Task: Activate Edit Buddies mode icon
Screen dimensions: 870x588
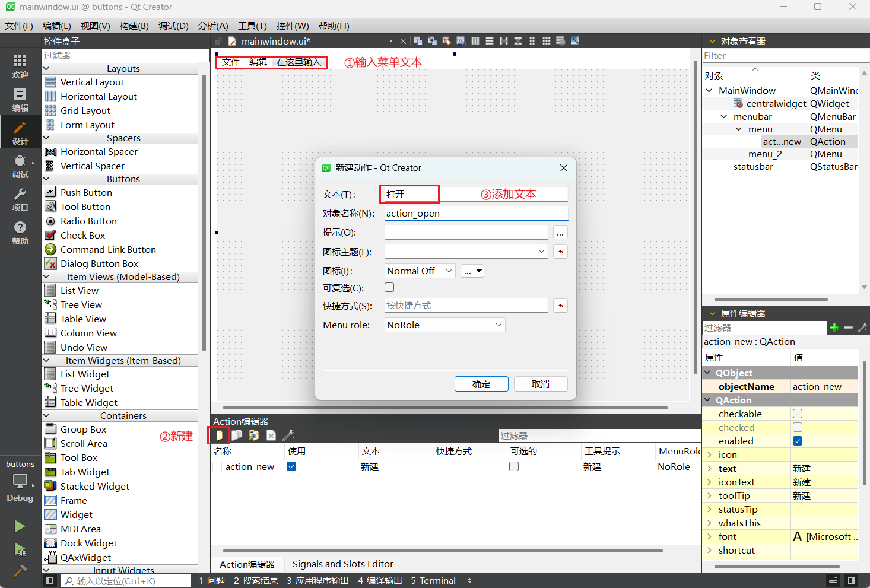Action: pos(447,41)
